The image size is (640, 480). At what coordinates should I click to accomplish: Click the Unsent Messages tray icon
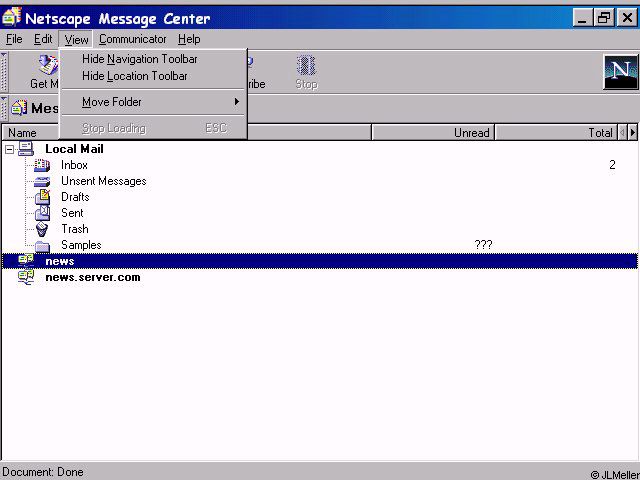(42, 181)
